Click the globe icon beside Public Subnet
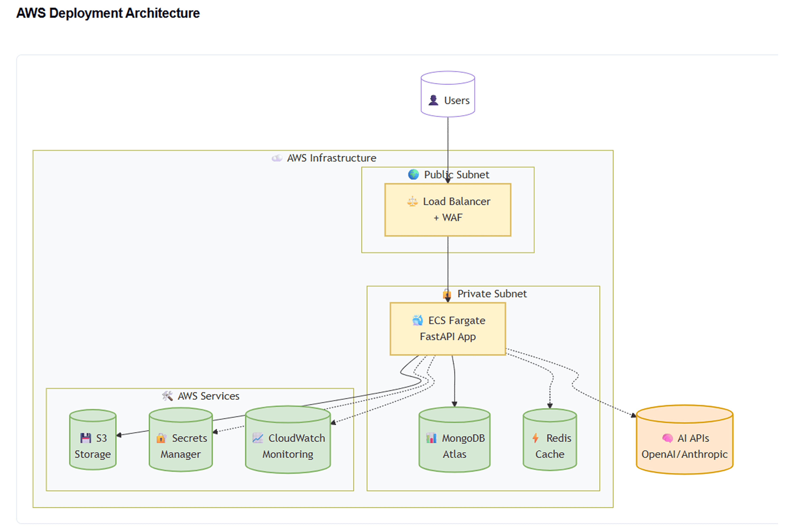The width and height of the screenshot is (790, 532). 413,174
